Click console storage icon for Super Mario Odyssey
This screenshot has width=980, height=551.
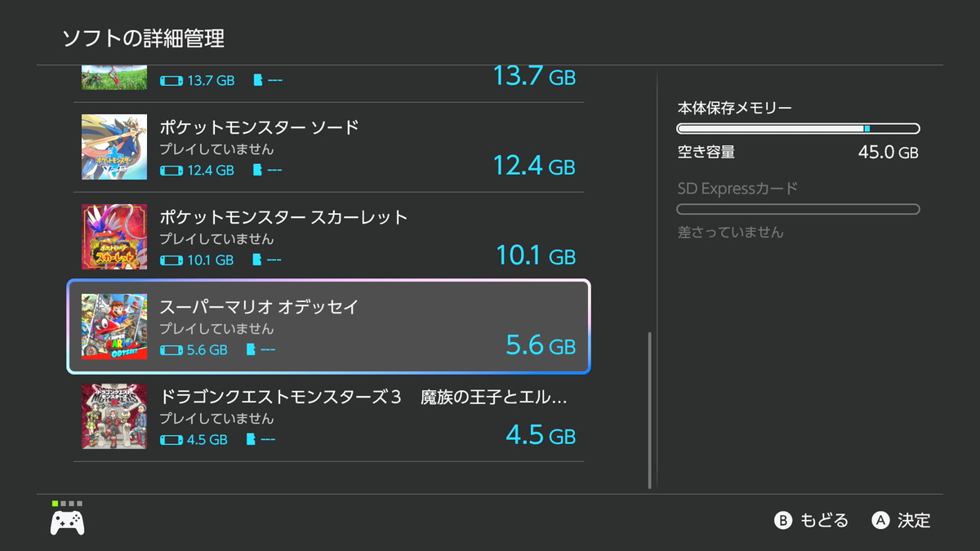click(171, 350)
